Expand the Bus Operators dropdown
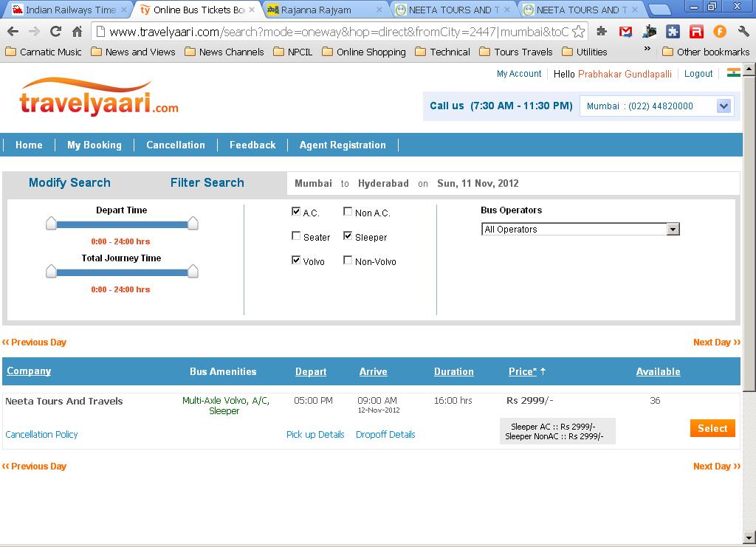756x547 pixels. pyautogui.click(x=672, y=230)
